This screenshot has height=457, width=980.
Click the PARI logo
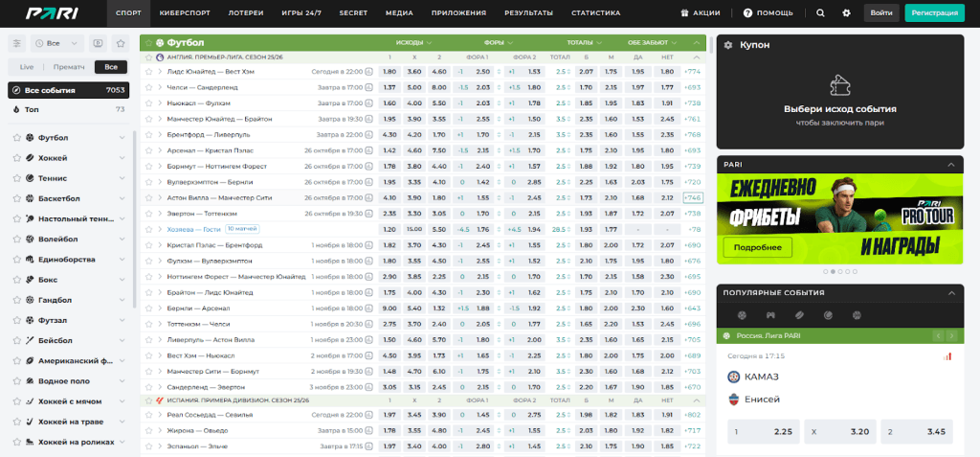[52, 12]
